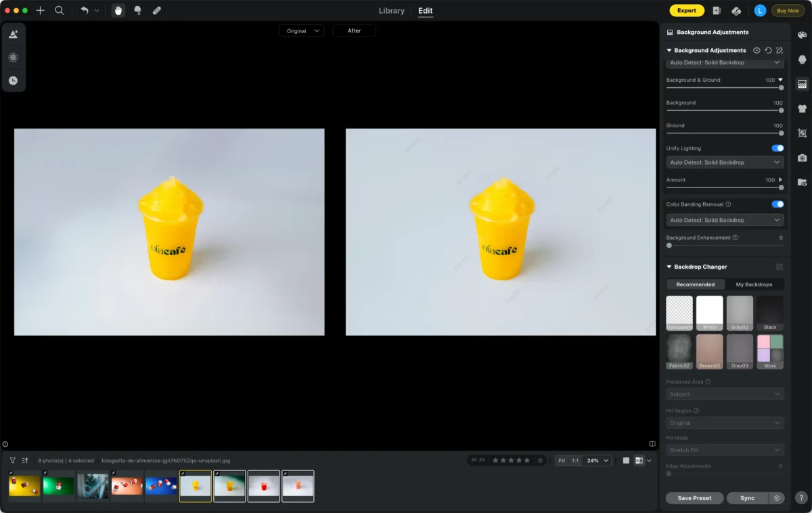This screenshot has height=513, width=812.
Task: Select the bandage healing tool
Action: pos(157,10)
